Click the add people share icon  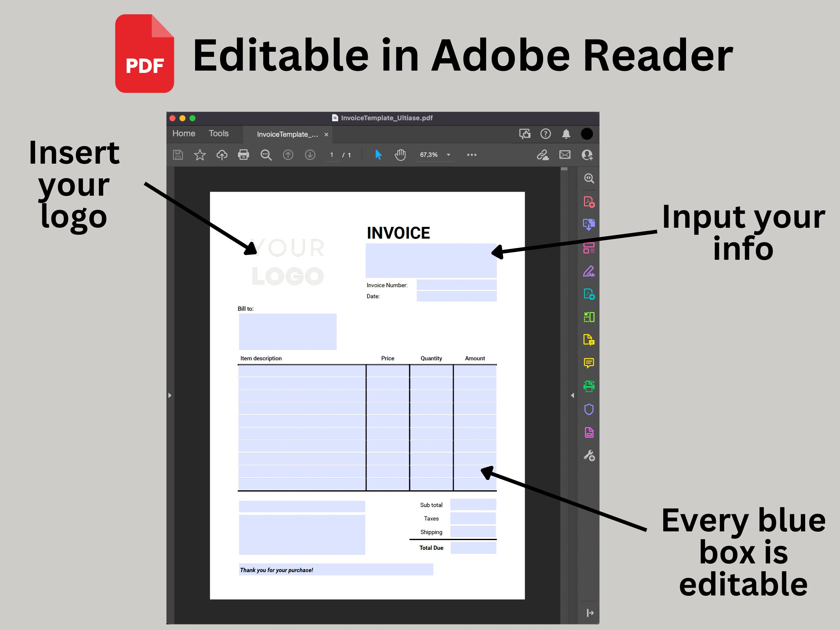coord(587,155)
